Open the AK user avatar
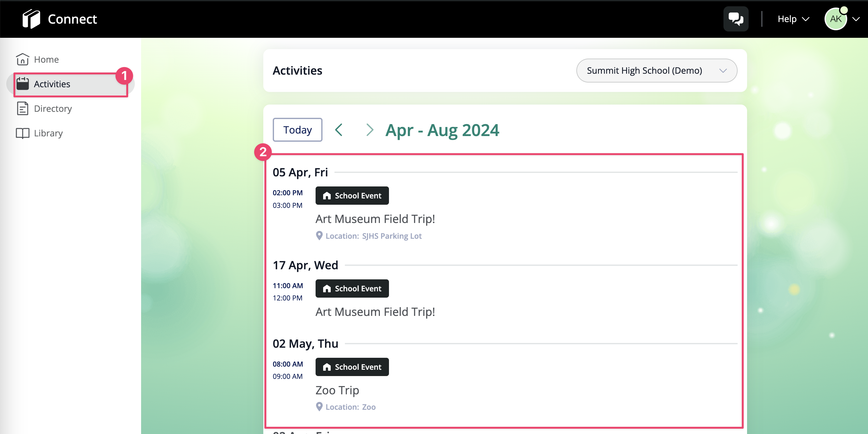Viewport: 868px width, 434px height. click(836, 19)
